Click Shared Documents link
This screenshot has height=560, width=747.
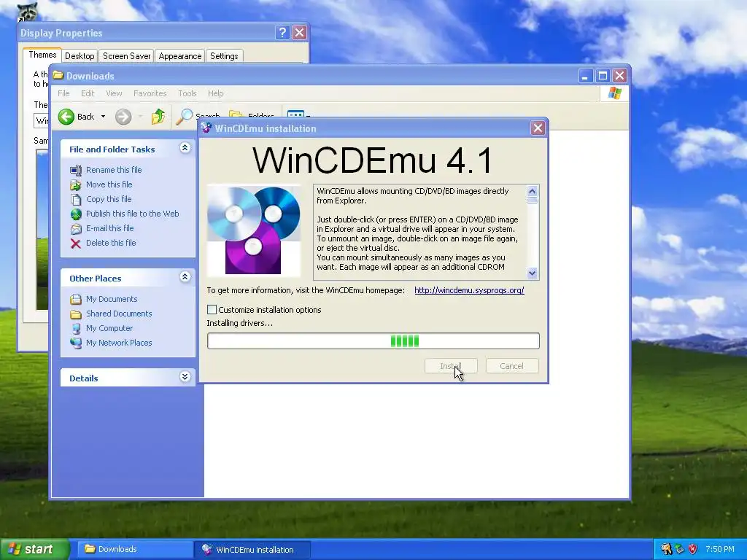tap(119, 314)
